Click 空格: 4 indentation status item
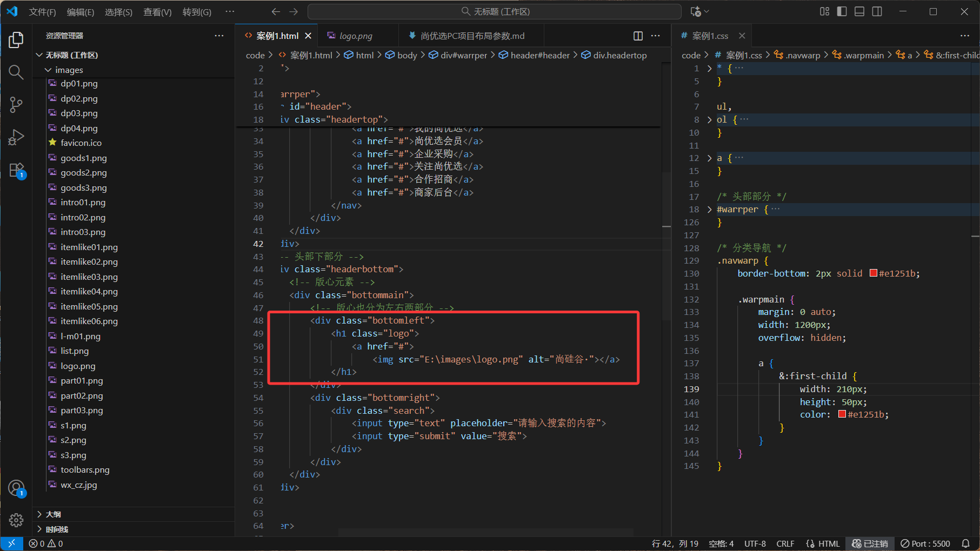 [721, 543]
